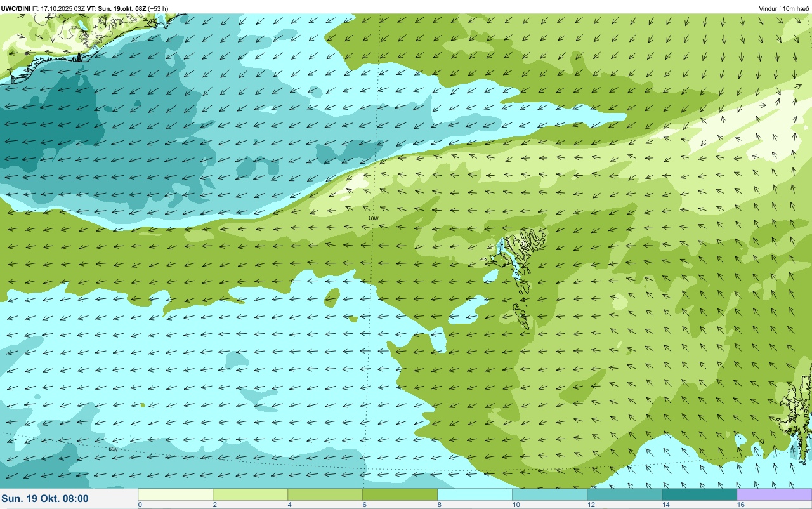Click the 4–6 m/s green legend swatch
The width and height of the screenshot is (812, 509).
click(x=325, y=494)
